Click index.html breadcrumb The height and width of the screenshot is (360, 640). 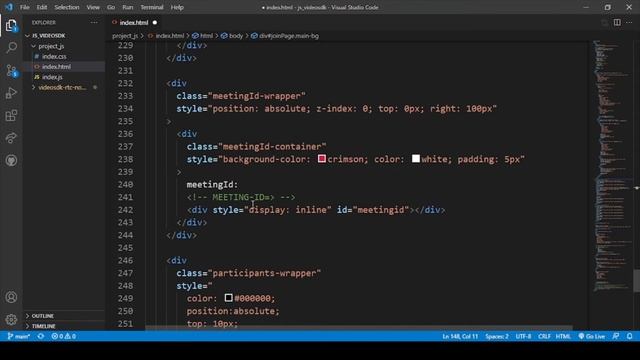[x=169, y=36]
